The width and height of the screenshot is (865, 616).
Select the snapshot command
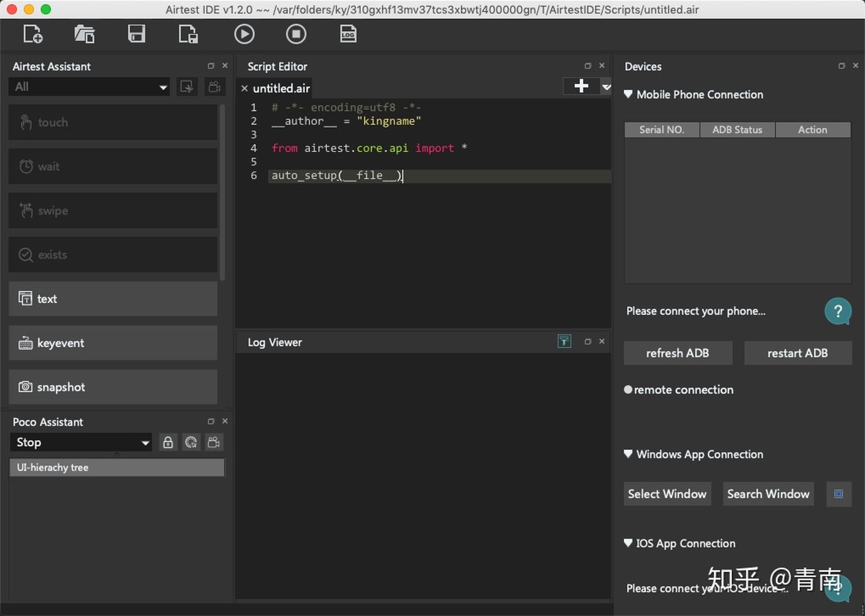[x=113, y=387]
